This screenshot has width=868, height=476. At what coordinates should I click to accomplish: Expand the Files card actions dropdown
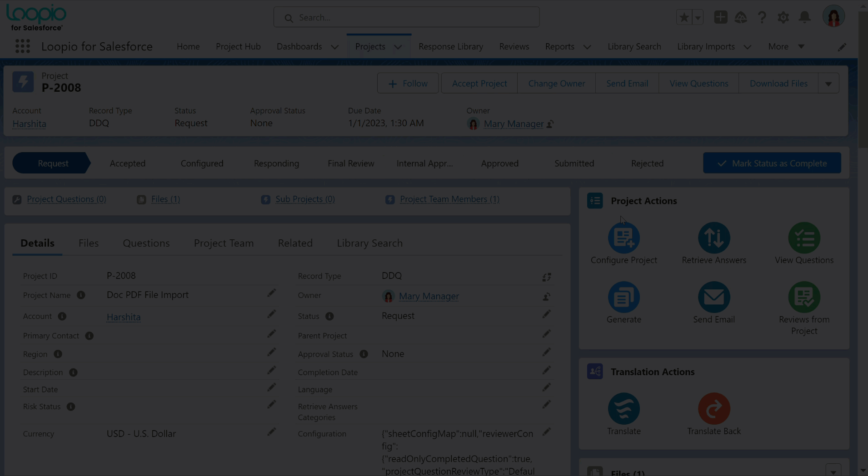833,471
